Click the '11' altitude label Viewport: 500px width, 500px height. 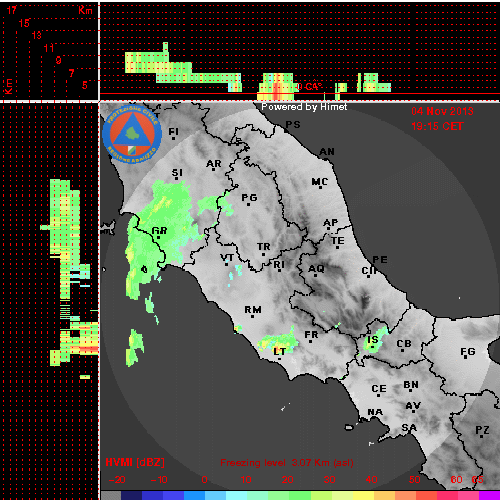[x=49, y=48]
